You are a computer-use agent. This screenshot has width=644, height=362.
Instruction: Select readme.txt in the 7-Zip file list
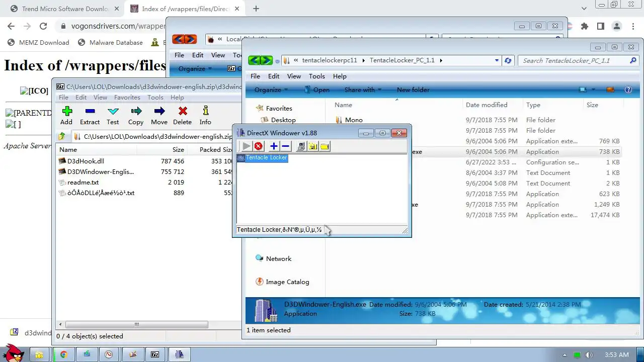pyautogui.click(x=83, y=183)
